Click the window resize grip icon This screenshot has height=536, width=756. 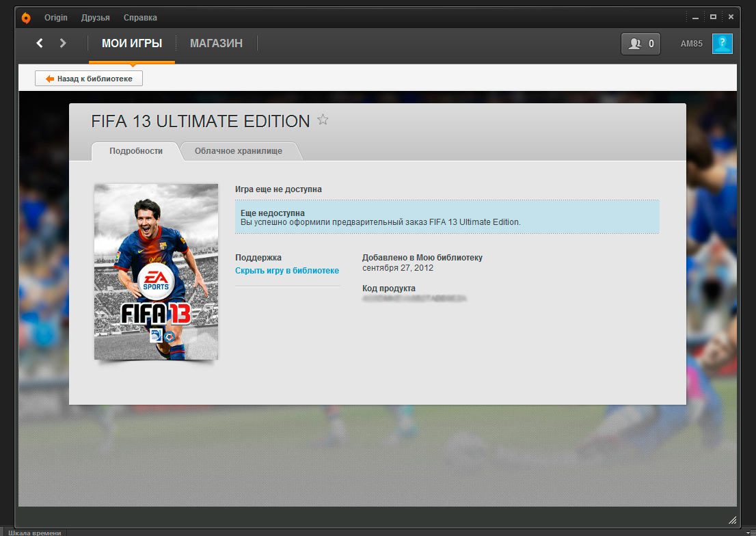click(x=732, y=520)
